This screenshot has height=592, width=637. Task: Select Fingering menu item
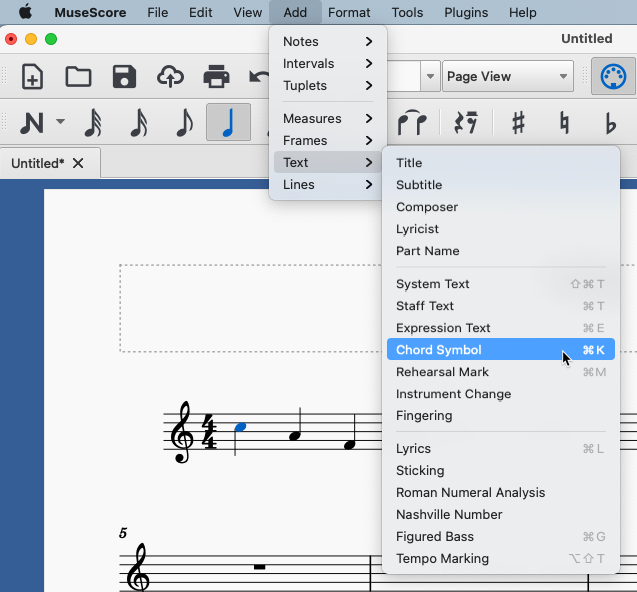click(500, 415)
